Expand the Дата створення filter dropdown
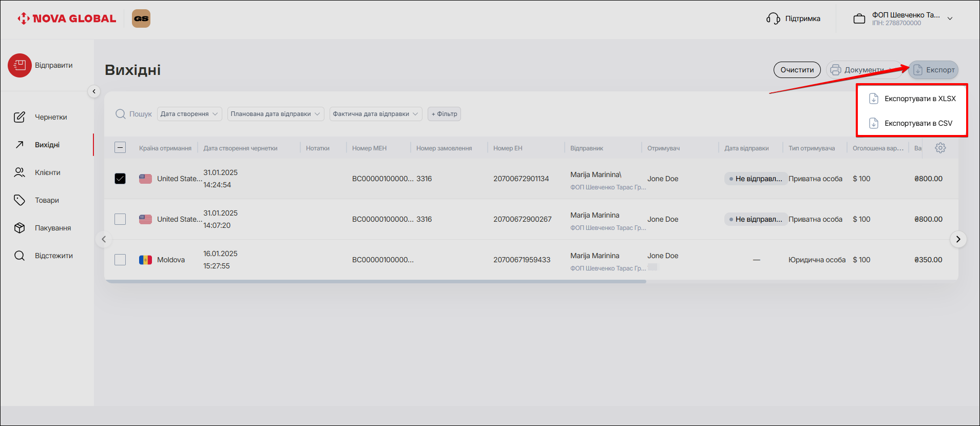 pos(189,114)
